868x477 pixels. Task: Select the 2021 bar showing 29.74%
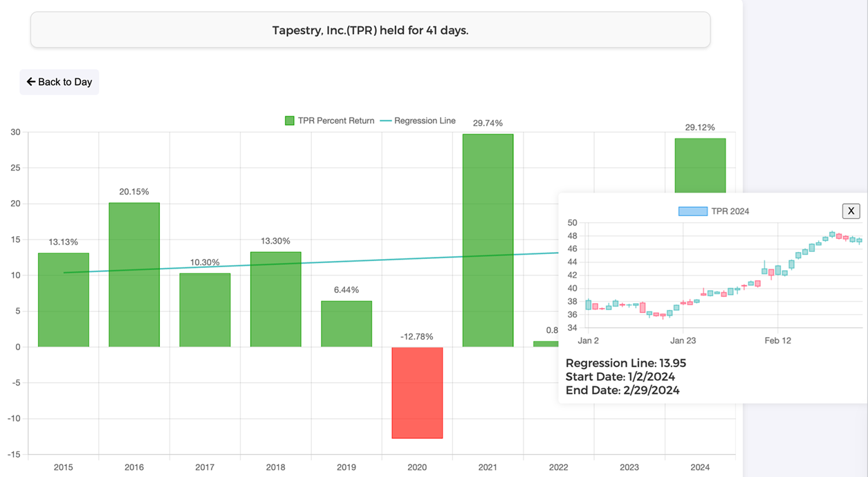(488, 240)
